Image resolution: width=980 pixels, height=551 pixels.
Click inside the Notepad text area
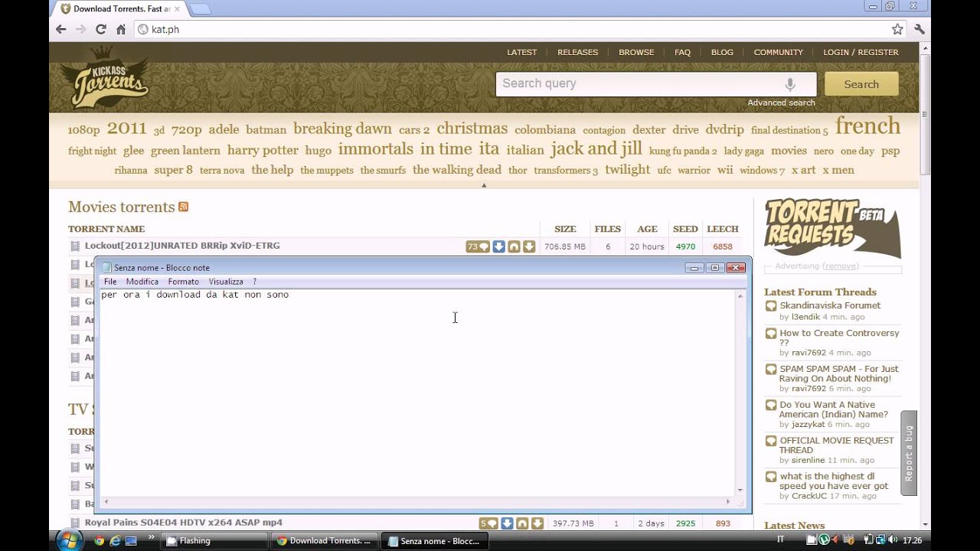click(x=417, y=393)
